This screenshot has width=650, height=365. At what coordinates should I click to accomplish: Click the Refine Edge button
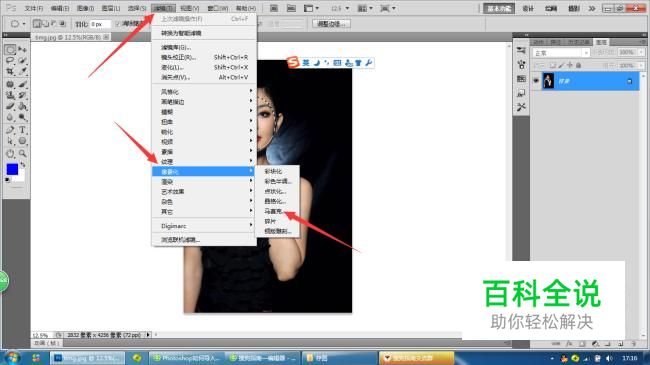click(331, 24)
